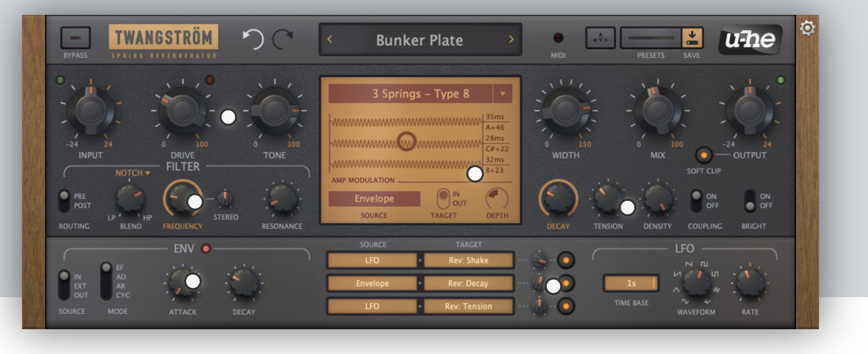This screenshot has height=354, width=868.
Task: Click the undo arrow icon
Action: pyautogui.click(x=253, y=39)
